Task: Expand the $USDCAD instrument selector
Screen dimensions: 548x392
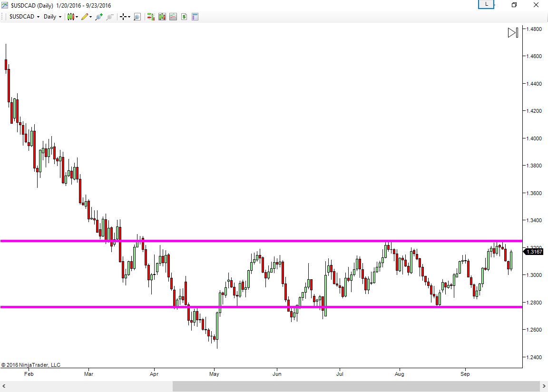Action: tap(24, 17)
